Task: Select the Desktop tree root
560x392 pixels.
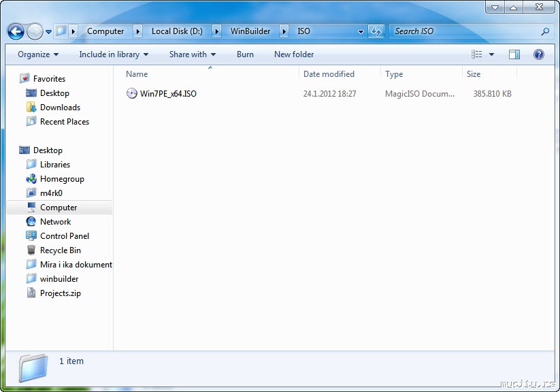Action: (48, 150)
